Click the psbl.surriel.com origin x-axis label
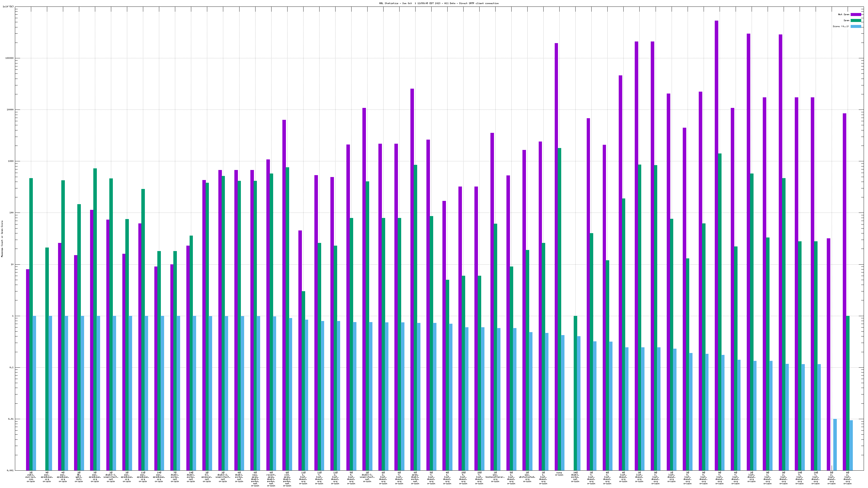The width and height of the screenshot is (868, 488). (x=31, y=477)
